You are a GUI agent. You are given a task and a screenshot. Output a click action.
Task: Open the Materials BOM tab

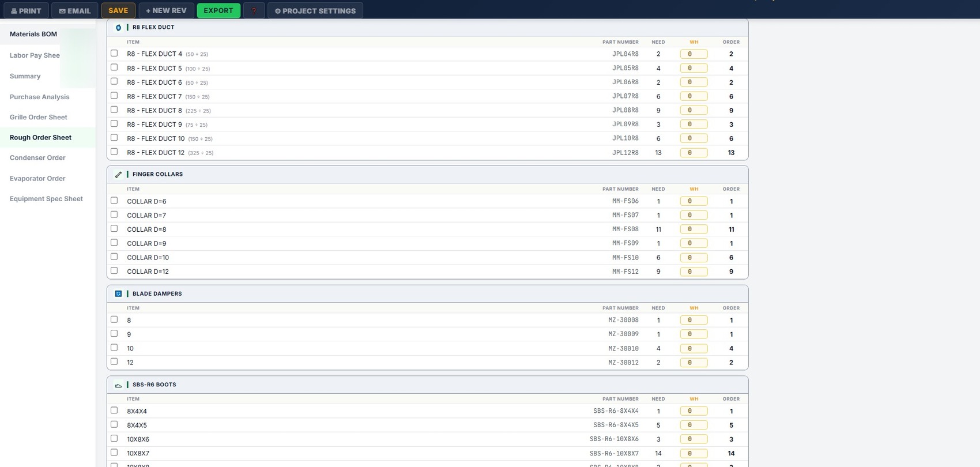pos(33,34)
